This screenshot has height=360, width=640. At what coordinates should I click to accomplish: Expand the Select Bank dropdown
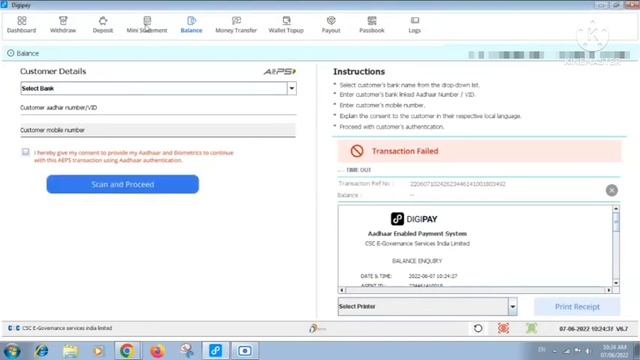click(x=291, y=88)
